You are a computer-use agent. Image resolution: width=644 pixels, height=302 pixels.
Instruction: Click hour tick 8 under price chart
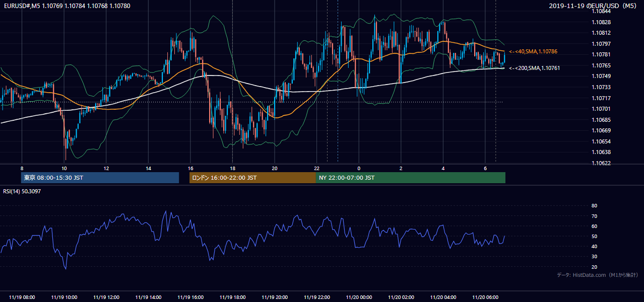point(22,168)
